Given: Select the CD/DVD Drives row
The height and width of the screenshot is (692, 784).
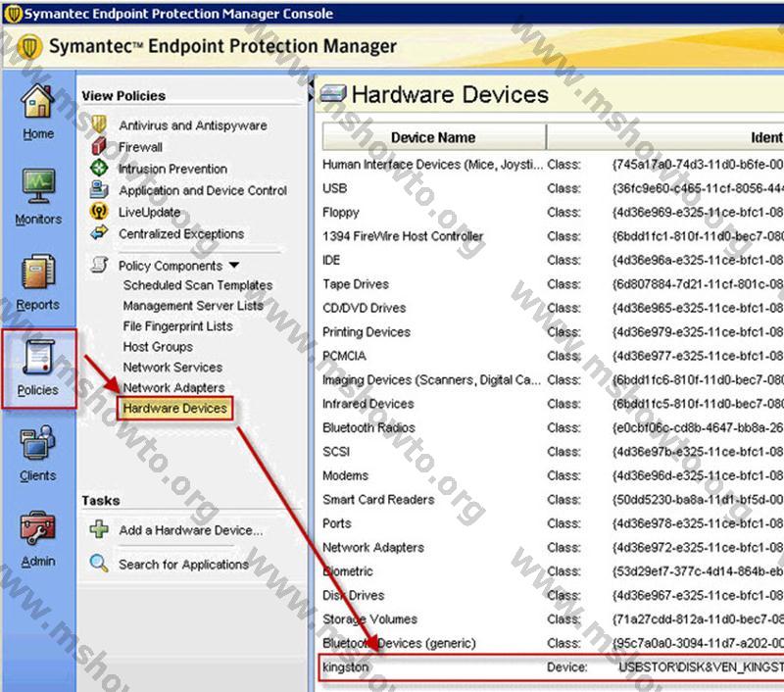Looking at the screenshot, I should 552,308.
